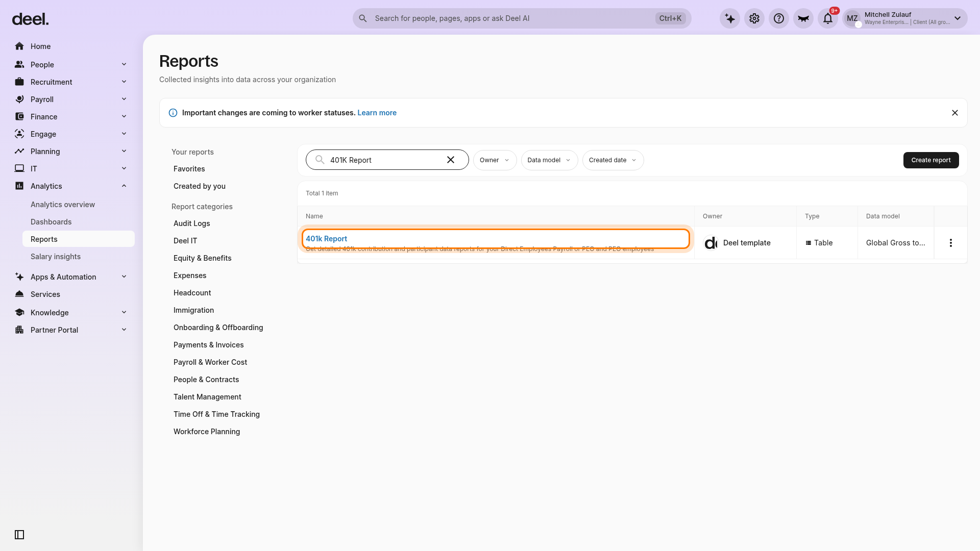
Task: Click the Analytics chart icon
Action: (19, 186)
